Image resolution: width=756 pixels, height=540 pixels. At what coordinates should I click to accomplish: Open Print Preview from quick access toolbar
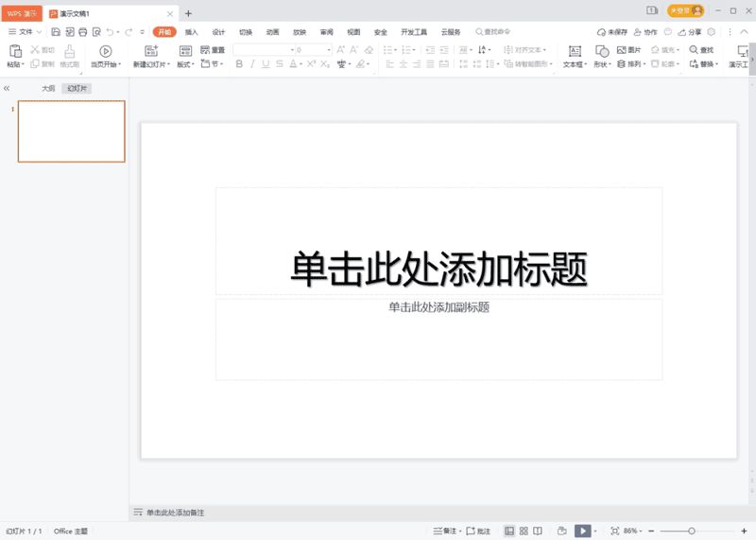coord(96,32)
